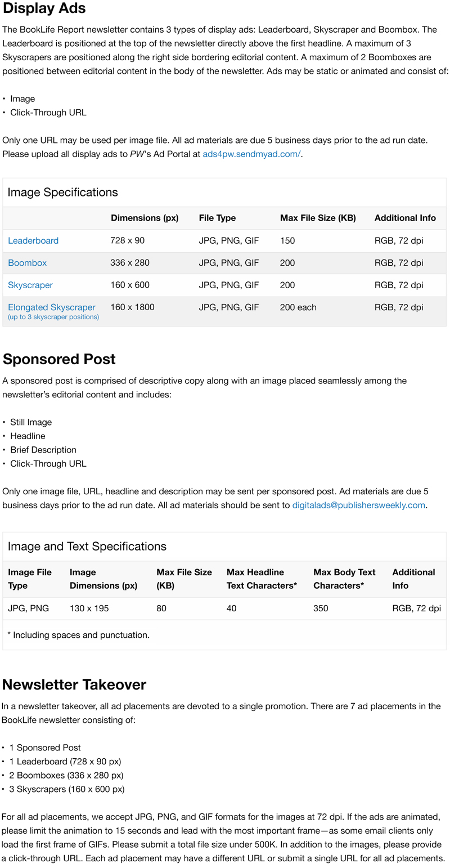Open the Boombox specification link
Viewport: 450px width, 868px height.
tap(27, 263)
